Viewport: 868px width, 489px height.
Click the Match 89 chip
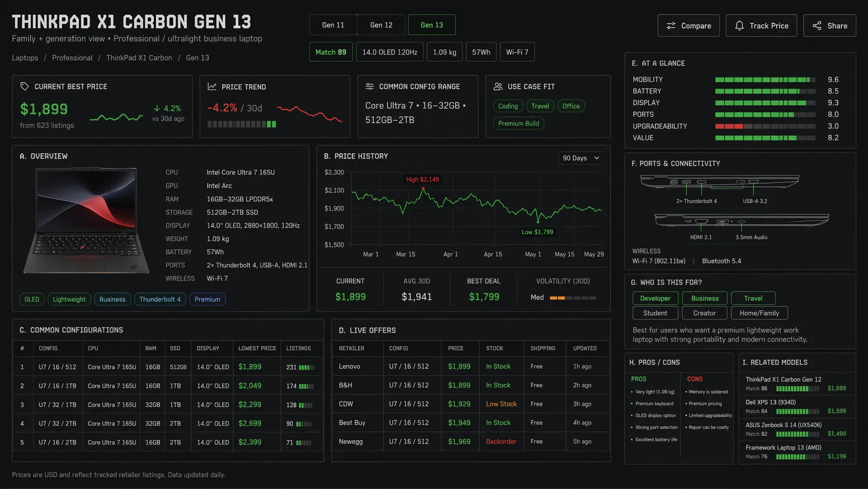(331, 52)
